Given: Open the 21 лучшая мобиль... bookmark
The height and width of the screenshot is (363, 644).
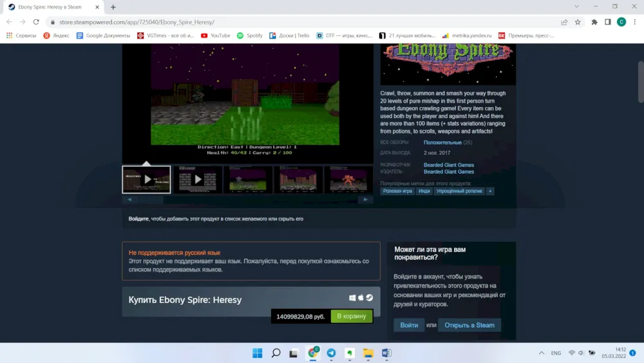Looking at the screenshot, I should [407, 35].
